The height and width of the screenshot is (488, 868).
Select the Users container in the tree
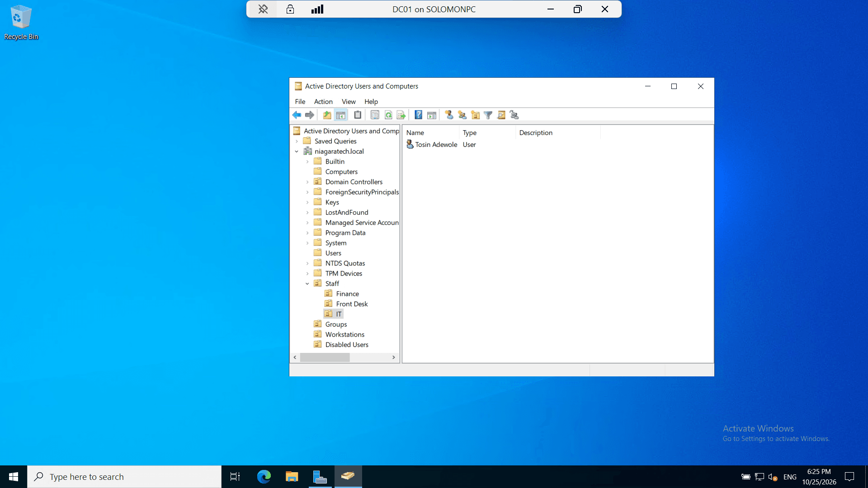(333, 253)
